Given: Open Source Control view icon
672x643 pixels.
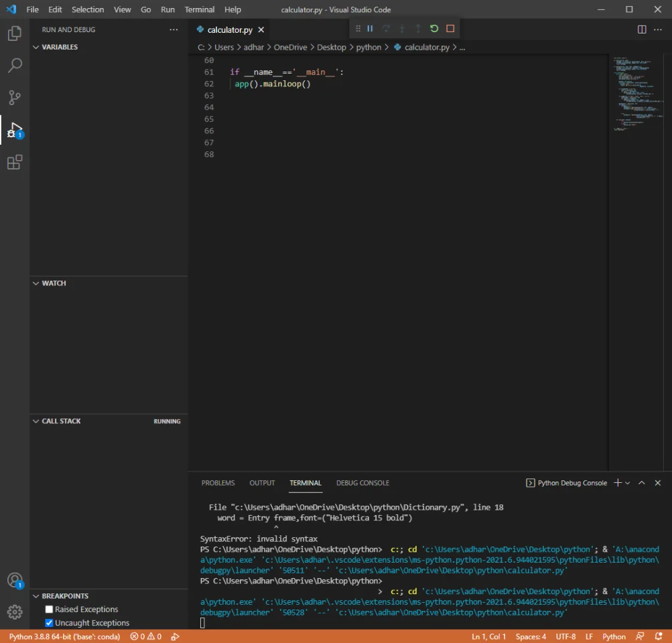Looking at the screenshot, I should click(15, 98).
